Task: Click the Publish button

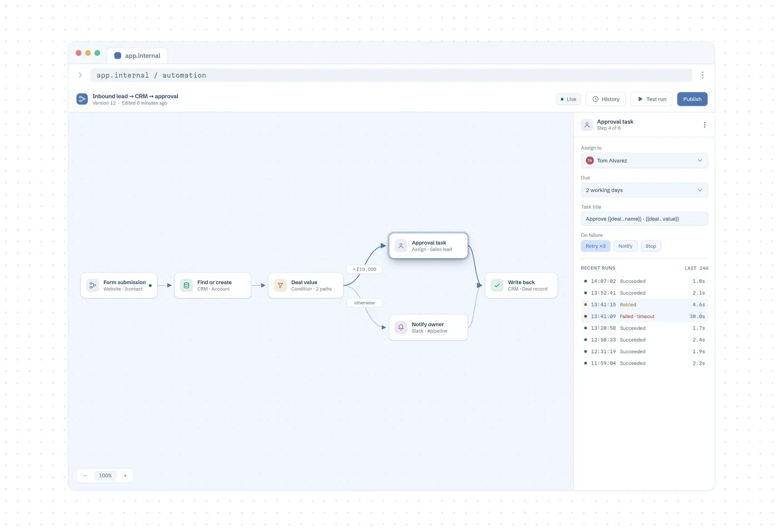Action: (692, 99)
